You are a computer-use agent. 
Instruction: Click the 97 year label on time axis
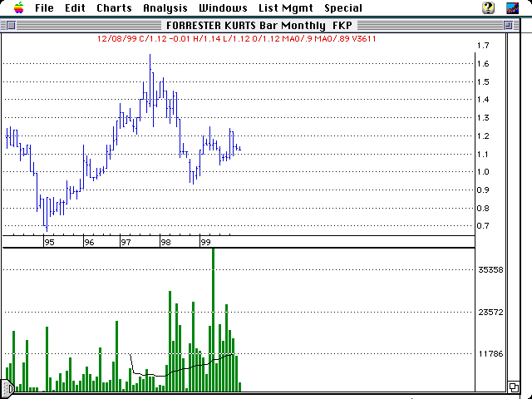coord(126,243)
